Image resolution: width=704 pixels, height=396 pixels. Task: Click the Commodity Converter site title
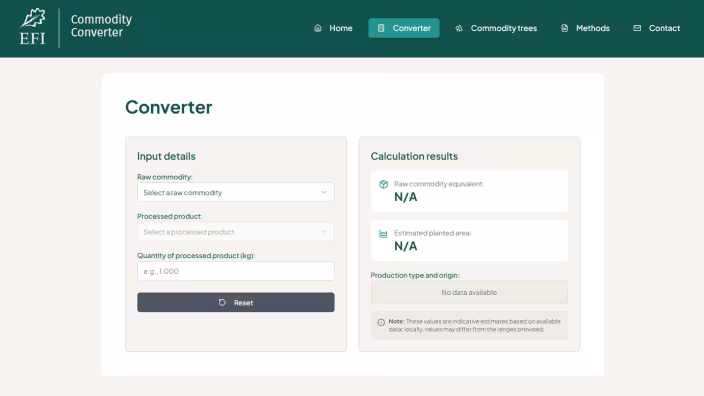(101, 26)
